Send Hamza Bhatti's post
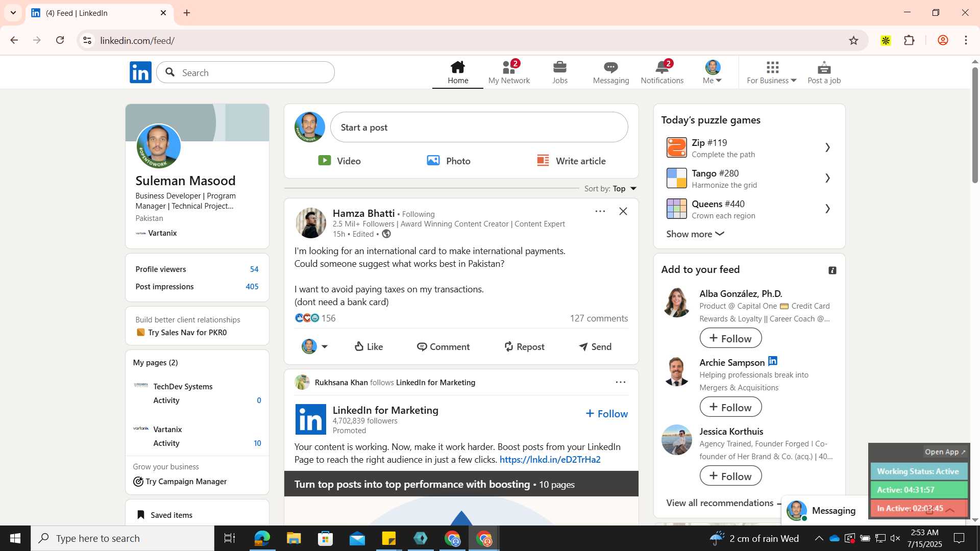980x551 pixels. (x=595, y=346)
